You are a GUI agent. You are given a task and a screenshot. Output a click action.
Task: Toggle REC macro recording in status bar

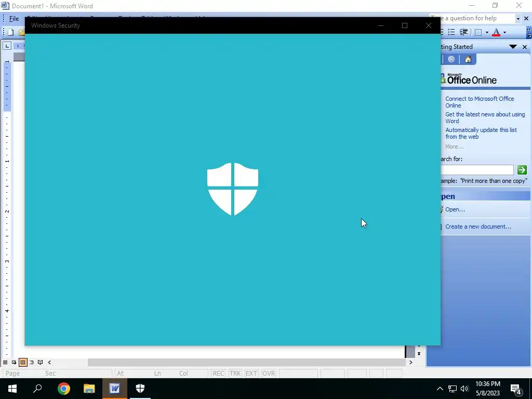[218, 373]
